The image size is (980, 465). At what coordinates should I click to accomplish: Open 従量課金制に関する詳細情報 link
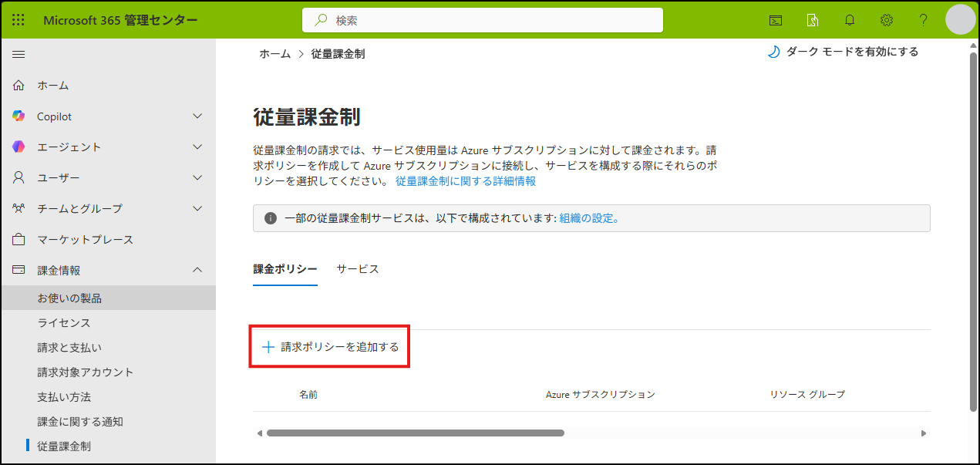[466, 181]
